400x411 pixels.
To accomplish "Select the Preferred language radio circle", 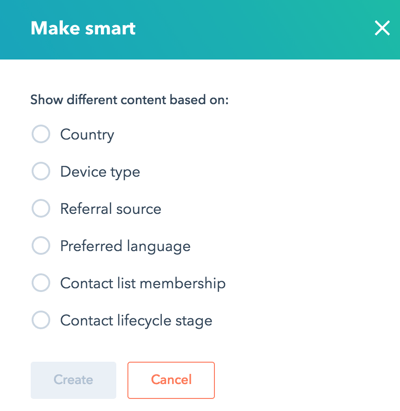I will point(41,246).
